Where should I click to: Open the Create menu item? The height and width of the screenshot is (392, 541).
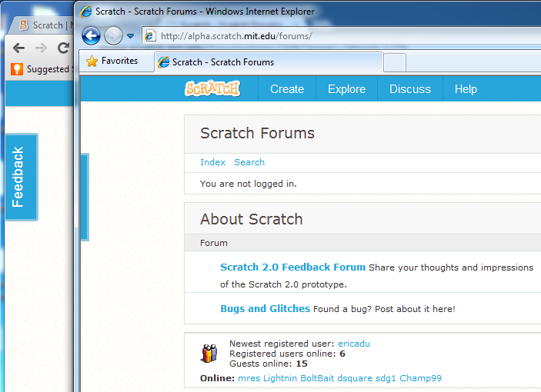coord(287,89)
